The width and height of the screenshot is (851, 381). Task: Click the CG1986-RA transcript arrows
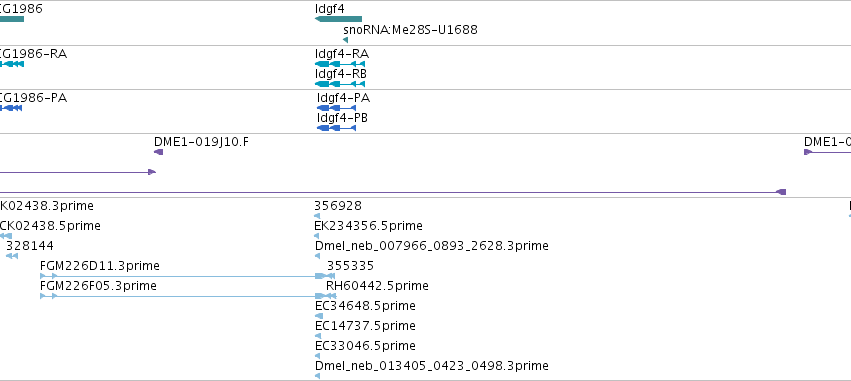coord(11,64)
